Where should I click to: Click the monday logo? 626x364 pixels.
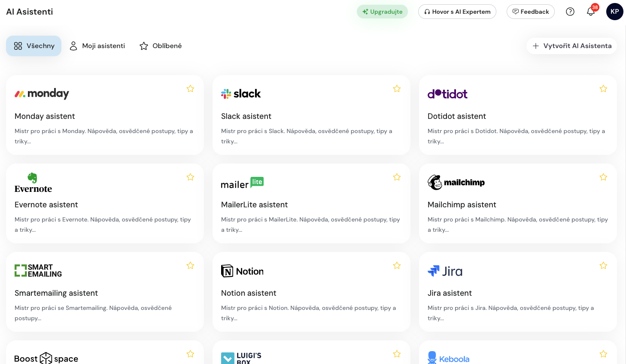[42, 94]
